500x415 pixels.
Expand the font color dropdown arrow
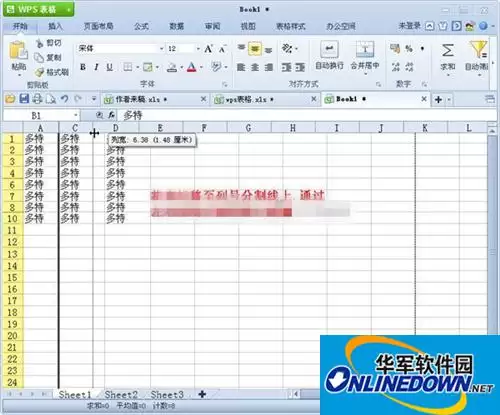(202, 68)
